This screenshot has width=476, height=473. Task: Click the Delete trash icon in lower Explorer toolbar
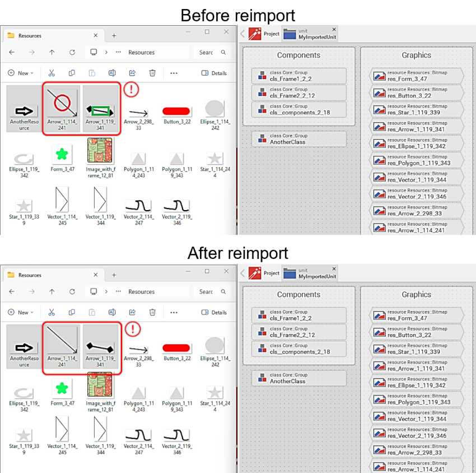(x=152, y=312)
